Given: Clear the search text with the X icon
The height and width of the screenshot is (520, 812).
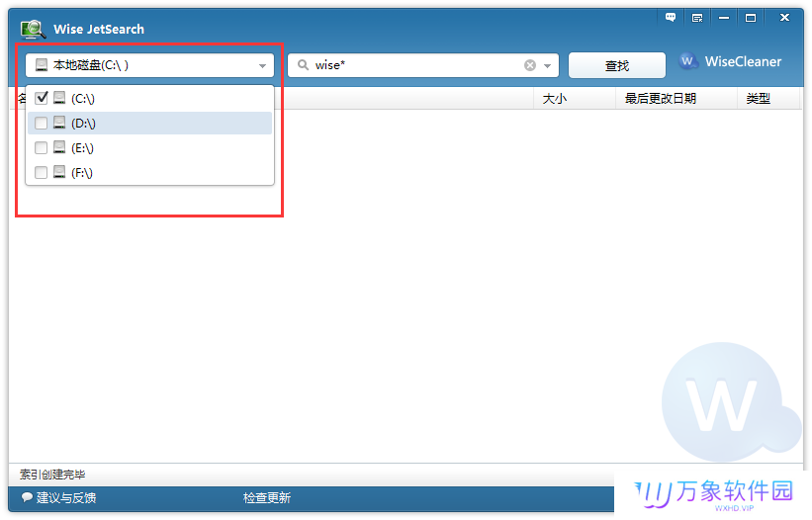Looking at the screenshot, I should pyautogui.click(x=530, y=65).
